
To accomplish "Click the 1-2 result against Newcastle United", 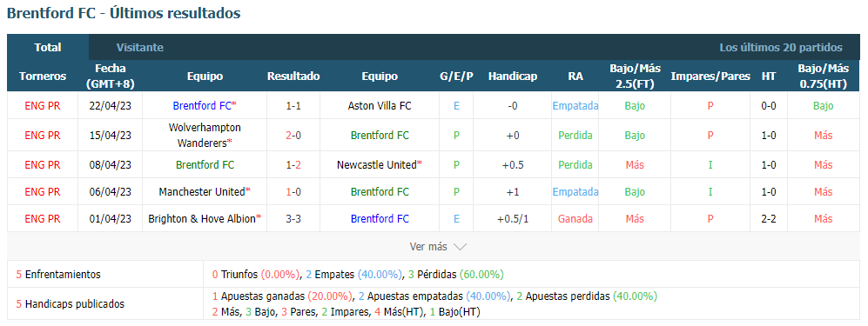I will [293, 164].
